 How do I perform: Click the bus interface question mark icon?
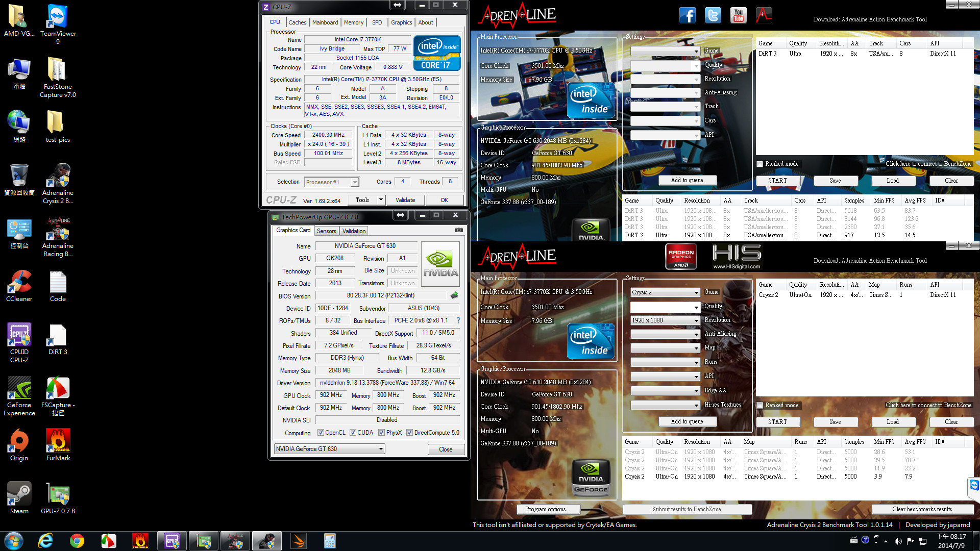458,320
